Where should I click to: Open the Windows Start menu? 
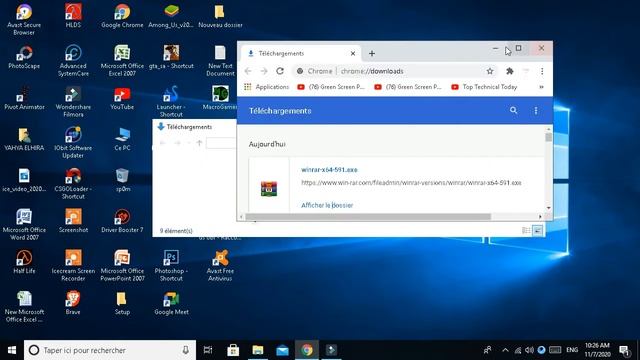pyautogui.click(x=12, y=350)
